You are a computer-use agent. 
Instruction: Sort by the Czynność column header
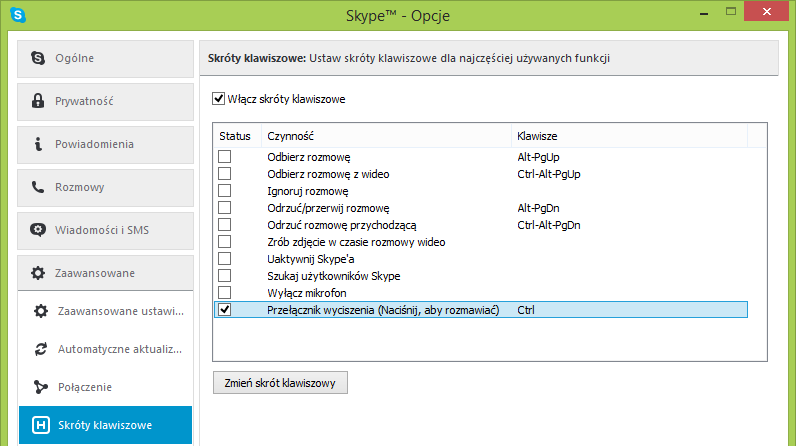pos(386,136)
